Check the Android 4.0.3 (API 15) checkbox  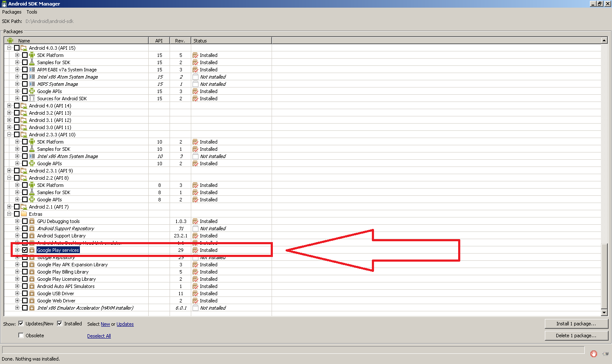[x=17, y=48]
